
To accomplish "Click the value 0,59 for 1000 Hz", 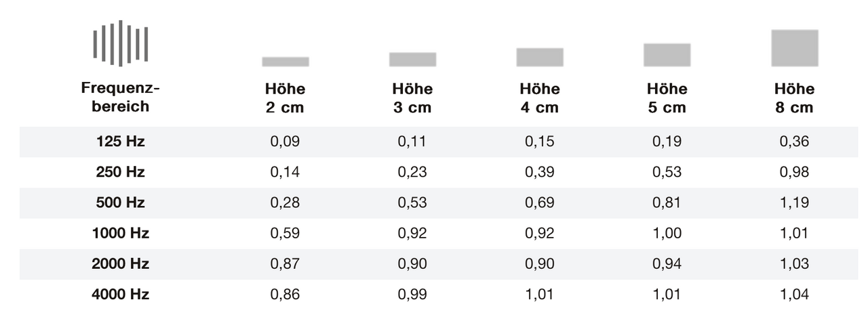I will [285, 234].
